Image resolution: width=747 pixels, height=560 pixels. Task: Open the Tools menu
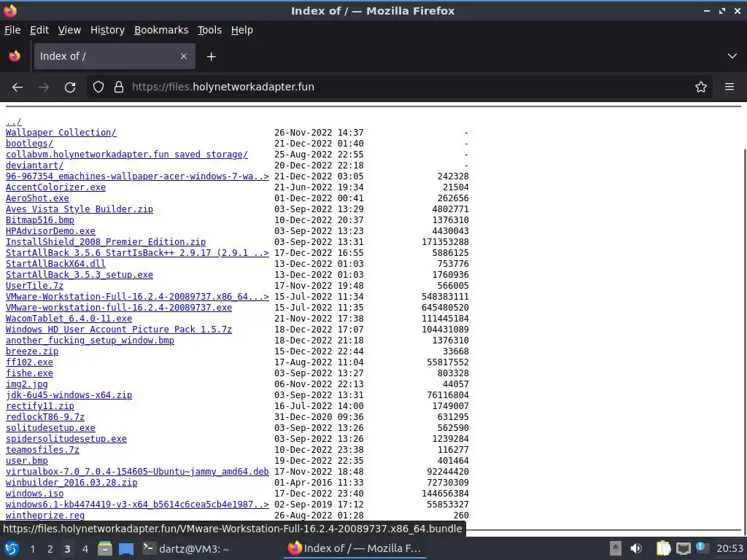pyautogui.click(x=209, y=30)
